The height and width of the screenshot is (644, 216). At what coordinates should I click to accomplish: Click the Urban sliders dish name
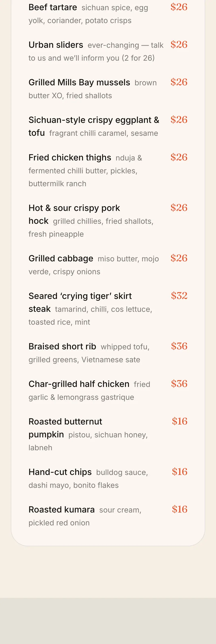[x=56, y=45]
